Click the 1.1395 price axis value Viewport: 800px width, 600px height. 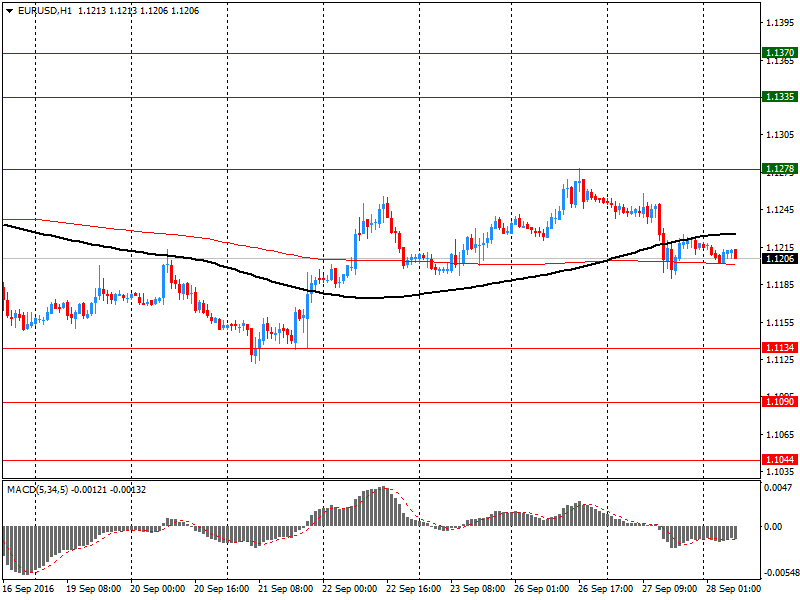pos(780,22)
